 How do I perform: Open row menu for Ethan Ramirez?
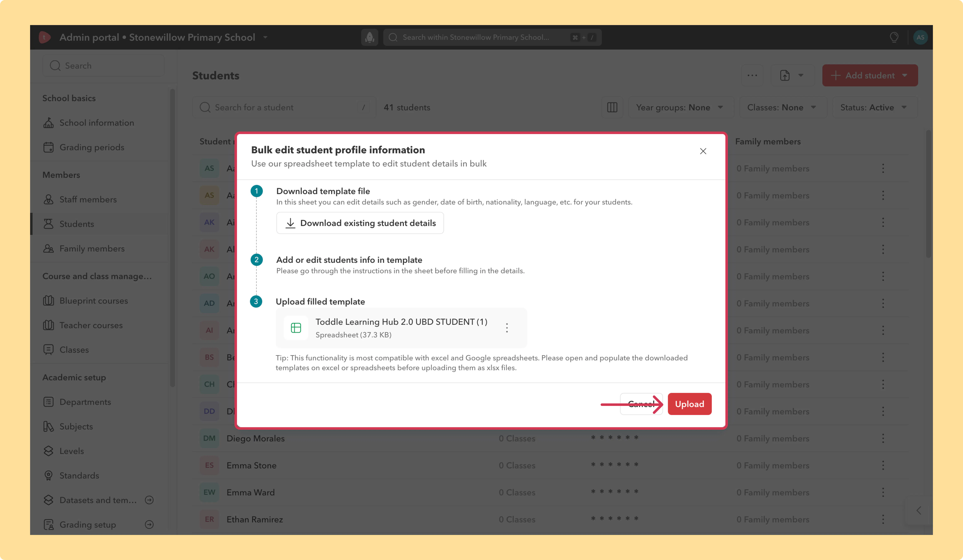(x=883, y=520)
